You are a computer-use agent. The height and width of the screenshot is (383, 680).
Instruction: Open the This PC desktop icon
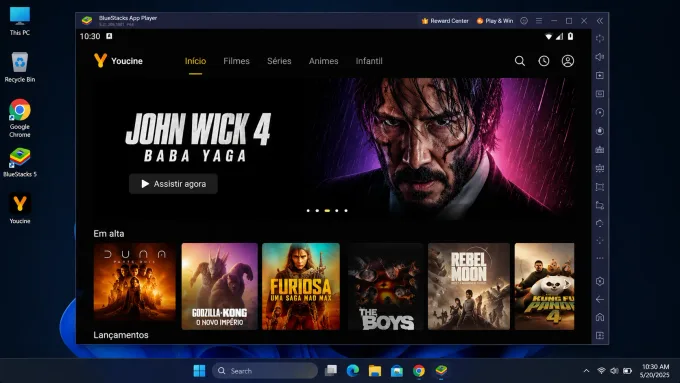[x=20, y=21]
